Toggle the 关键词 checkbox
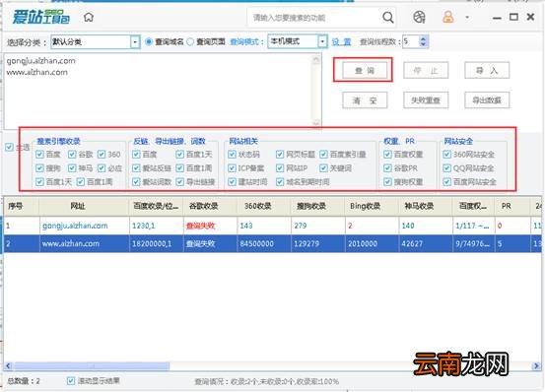Image resolution: width=545 pixels, height=392 pixels. coord(323,168)
